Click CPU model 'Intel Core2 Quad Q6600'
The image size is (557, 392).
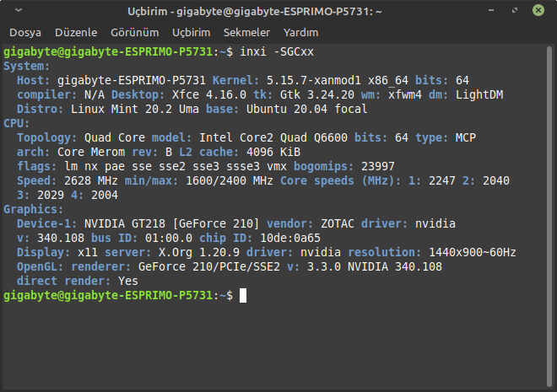(x=273, y=137)
